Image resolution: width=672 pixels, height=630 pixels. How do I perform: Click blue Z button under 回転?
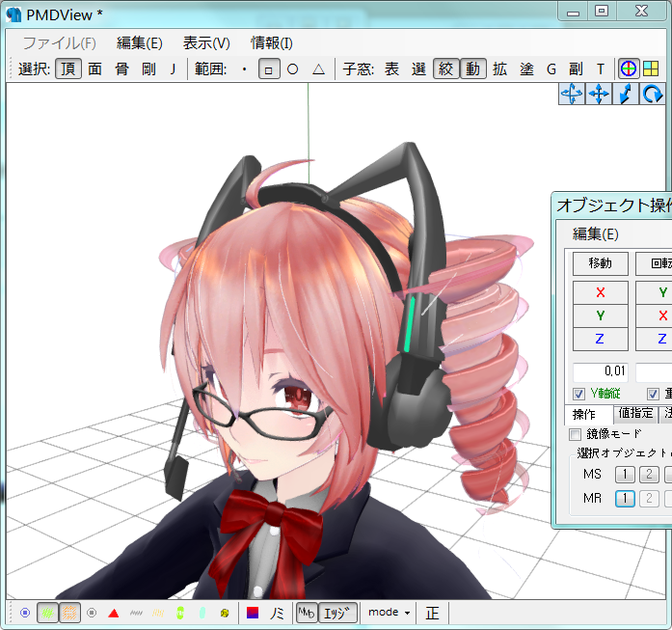pos(654,339)
